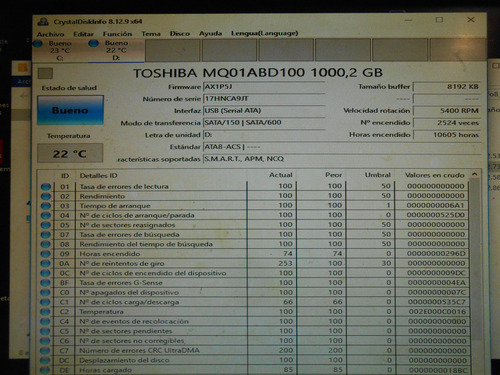This screenshot has width=500, height=375.
Task: Click status icon for 09 Horas encendido
Action: pyautogui.click(x=46, y=254)
